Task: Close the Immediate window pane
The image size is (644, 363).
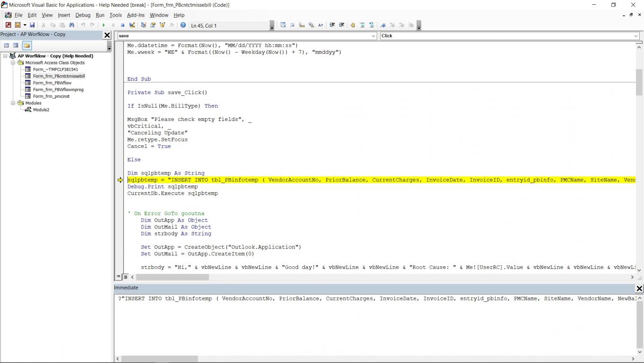Action: click(639, 289)
